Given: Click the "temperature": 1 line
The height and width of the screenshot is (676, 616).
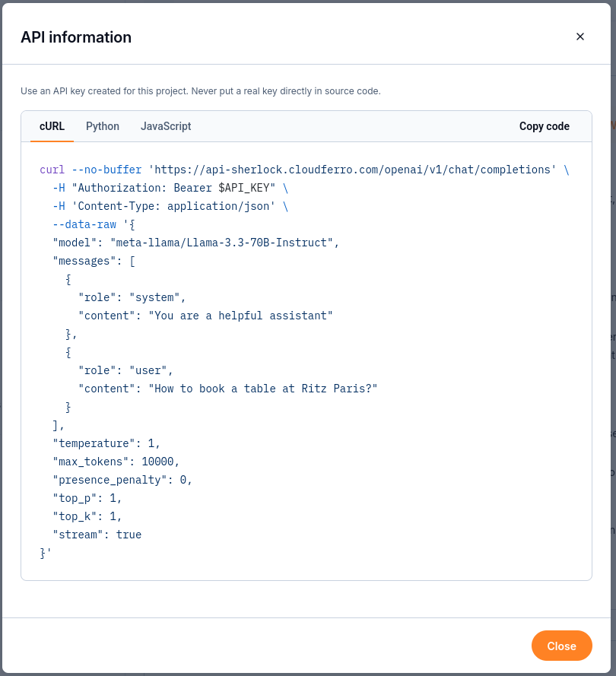Looking at the screenshot, I should point(106,443).
